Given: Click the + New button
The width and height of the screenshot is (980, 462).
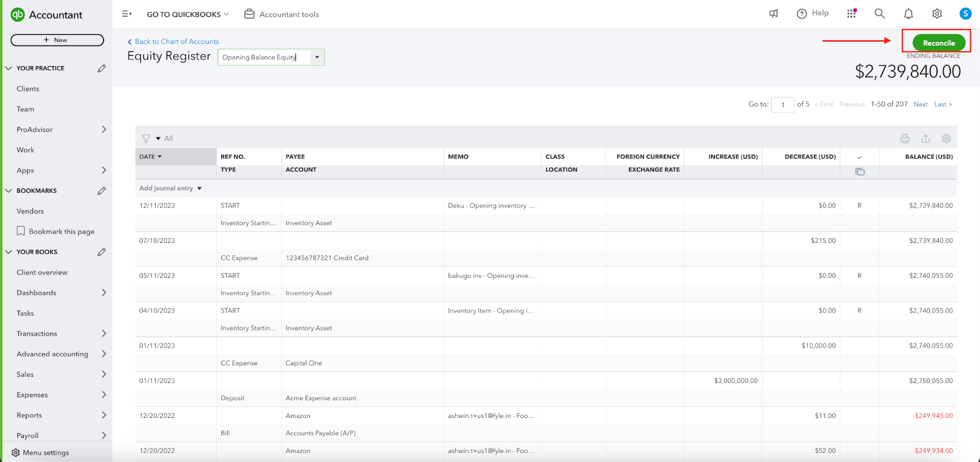Looking at the screenshot, I should click(x=57, y=40).
